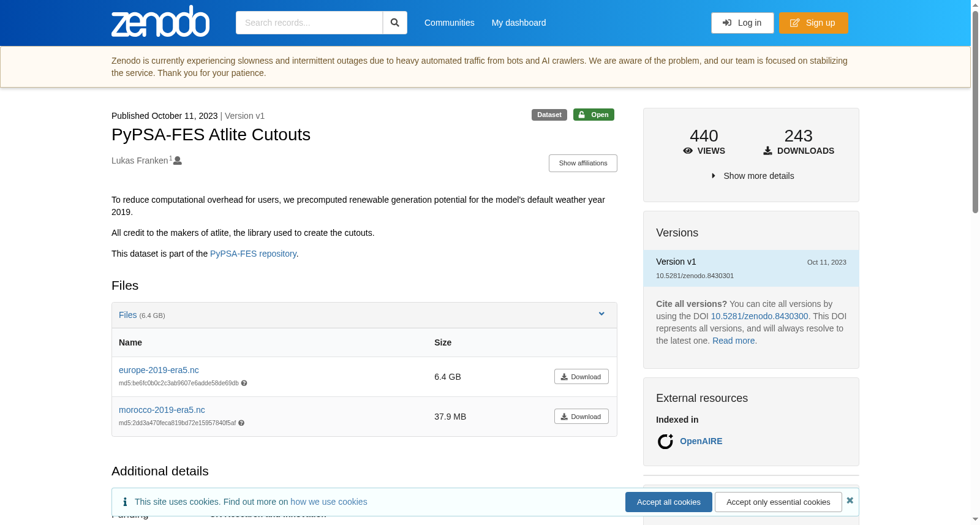Click the Lukas Franken author profile icon
Screen dimensions: 980x525
click(178, 161)
